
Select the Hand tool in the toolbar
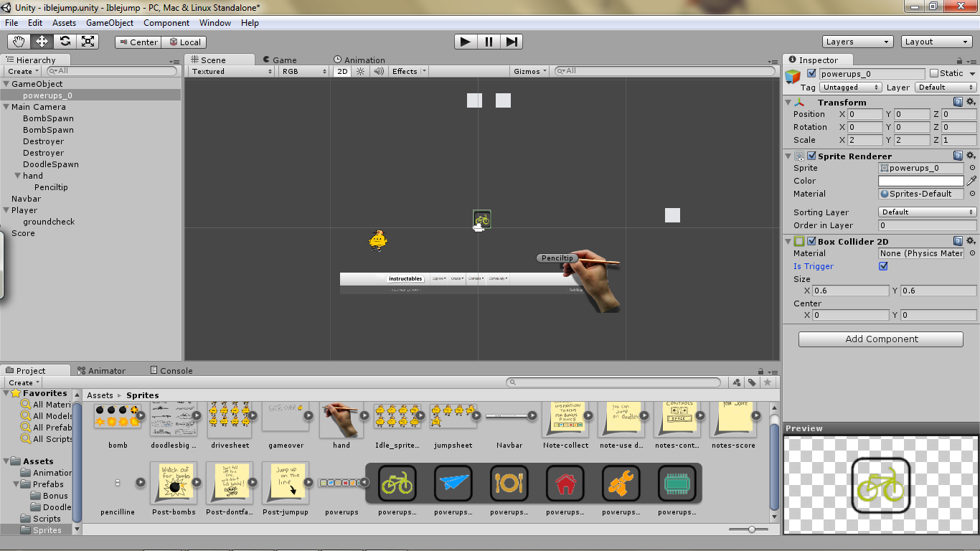pyautogui.click(x=19, y=42)
